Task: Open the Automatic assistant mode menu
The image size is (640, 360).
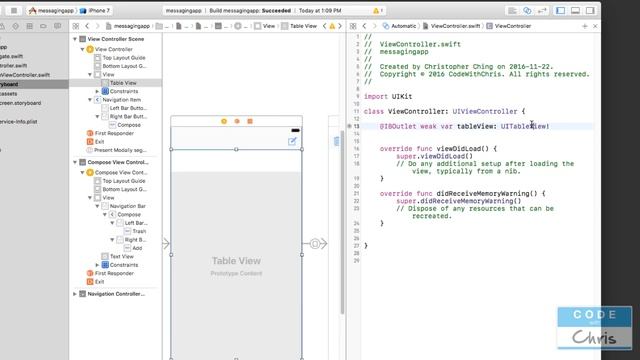Action: pyautogui.click(x=399, y=26)
